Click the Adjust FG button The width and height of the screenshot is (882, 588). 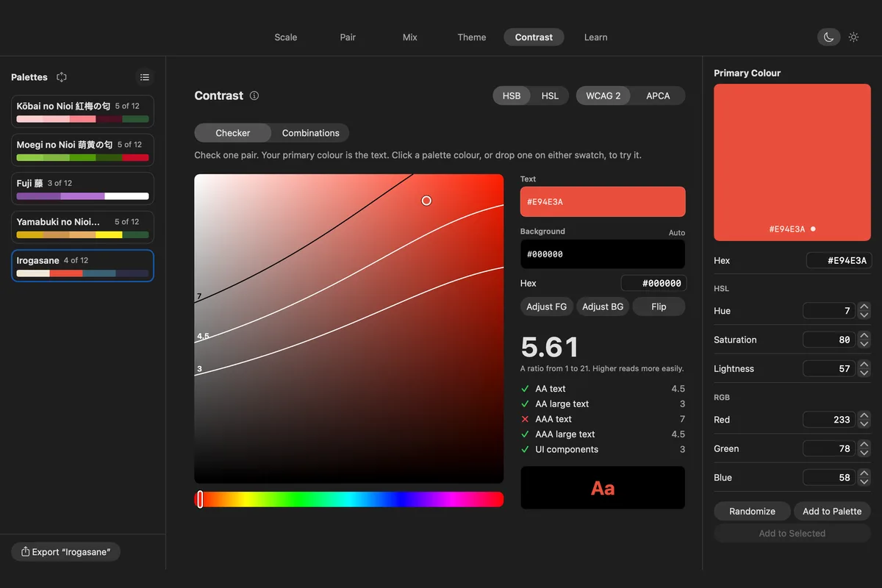547,306
